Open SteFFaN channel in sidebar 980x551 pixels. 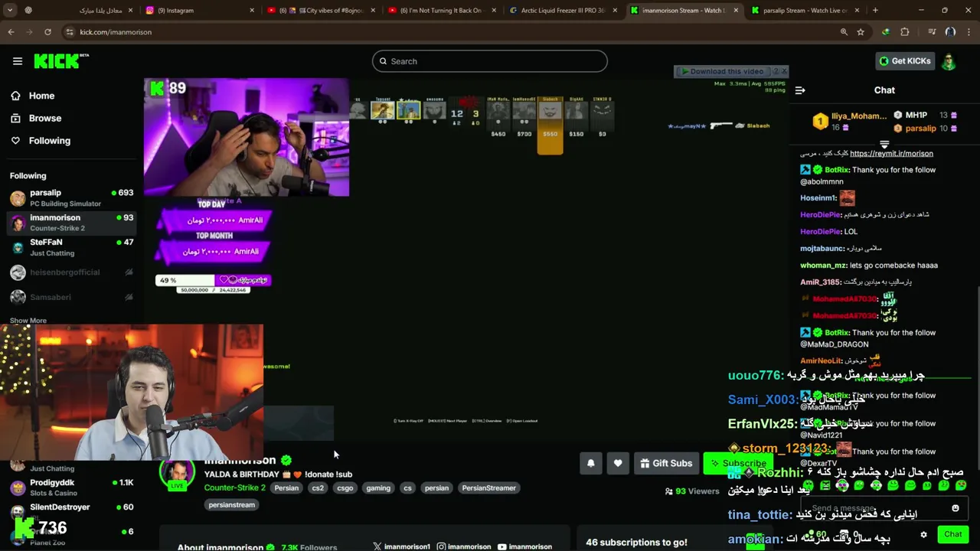coord(70,247)
